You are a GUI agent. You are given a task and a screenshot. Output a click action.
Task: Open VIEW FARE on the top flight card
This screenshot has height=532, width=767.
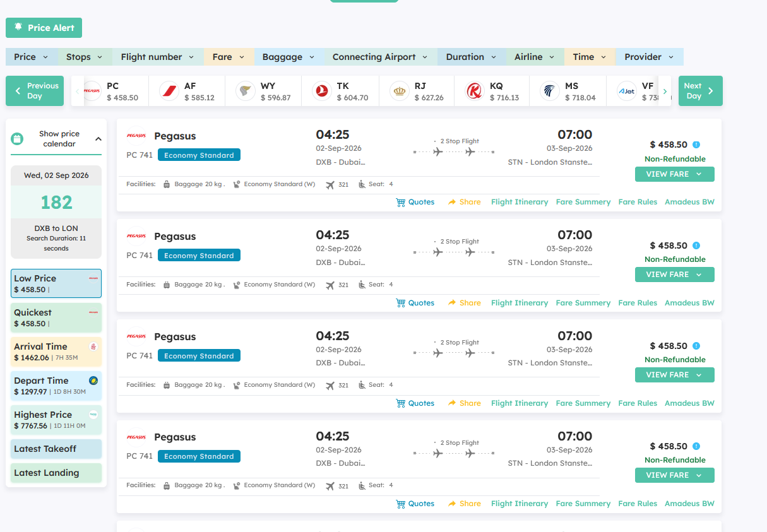click(x=675, y=174)
